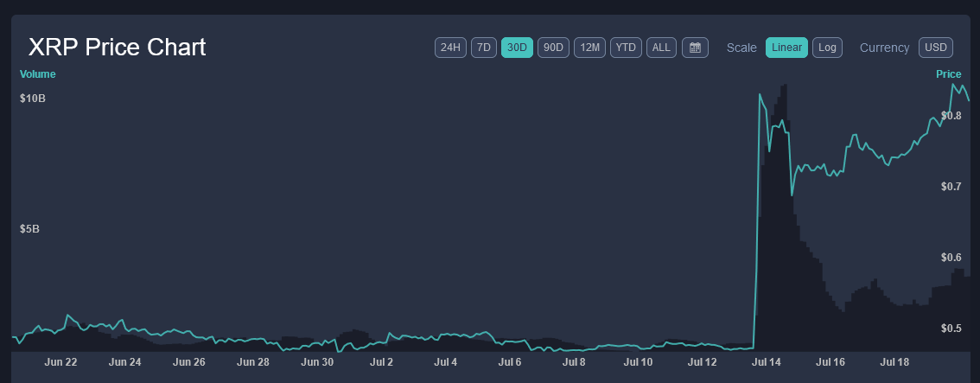Select the 30D time range

517,48
